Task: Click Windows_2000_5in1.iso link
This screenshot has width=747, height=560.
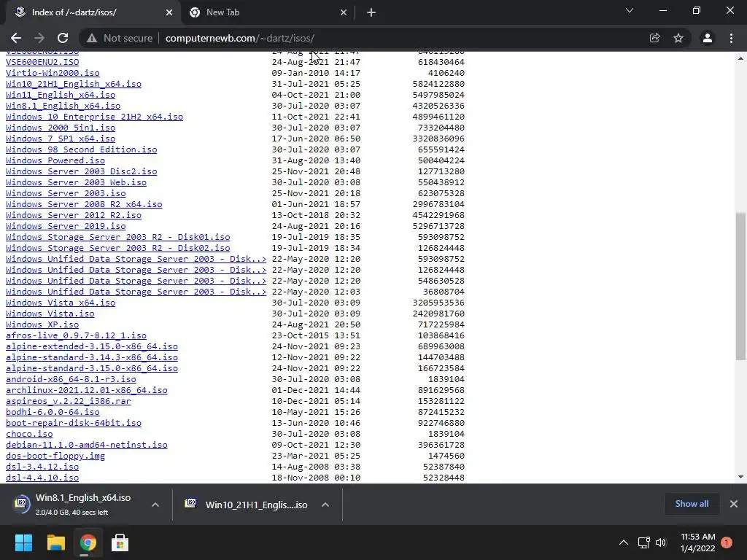Action: point(61,128)
